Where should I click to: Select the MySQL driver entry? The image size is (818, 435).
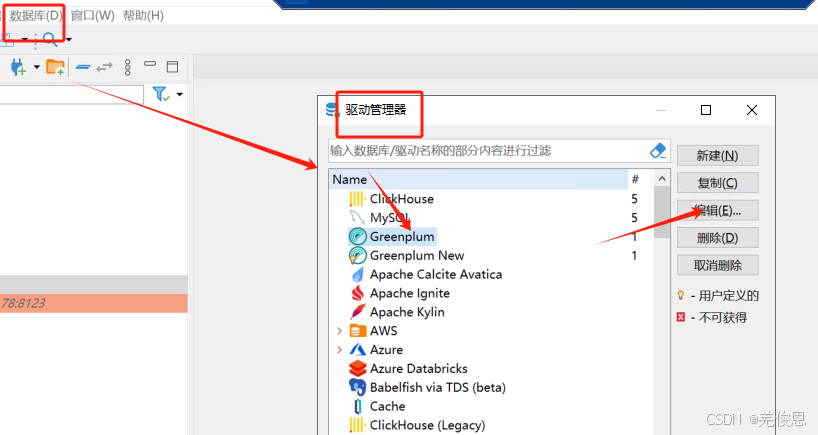click(390, 218)
